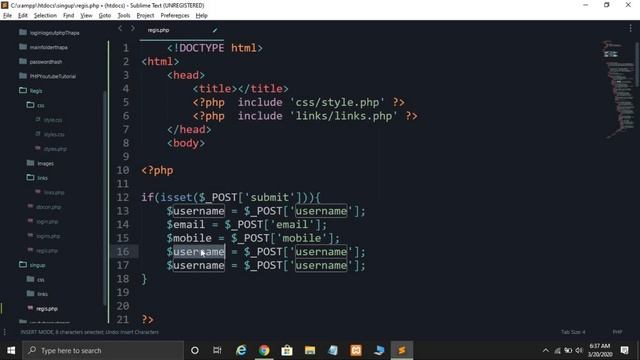Expand the mainfolderthapa folder

[x=43, y=47]
